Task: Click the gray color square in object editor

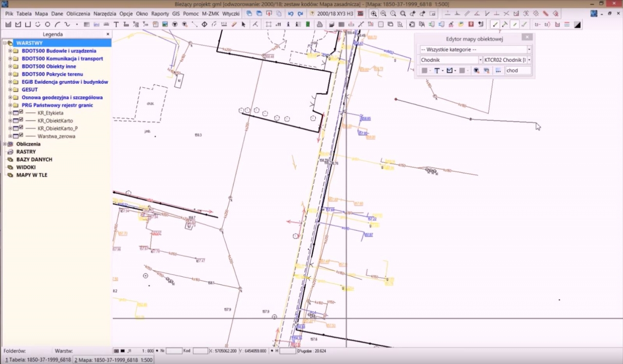Action: click(424, 71)
